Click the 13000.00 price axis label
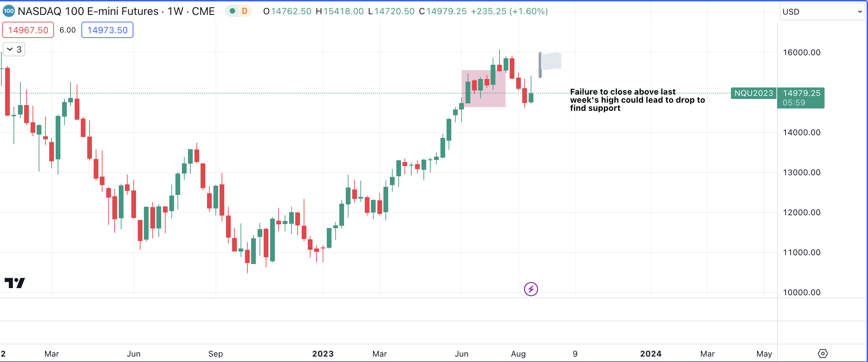The height and width of the screenshot is (362, 868). point(801,173)
